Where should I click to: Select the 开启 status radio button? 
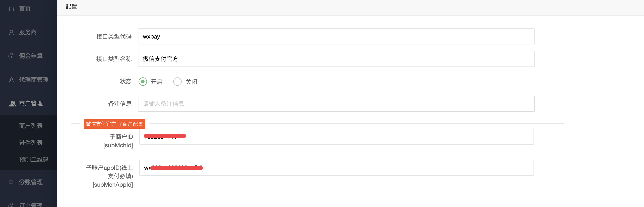point(143,82)
